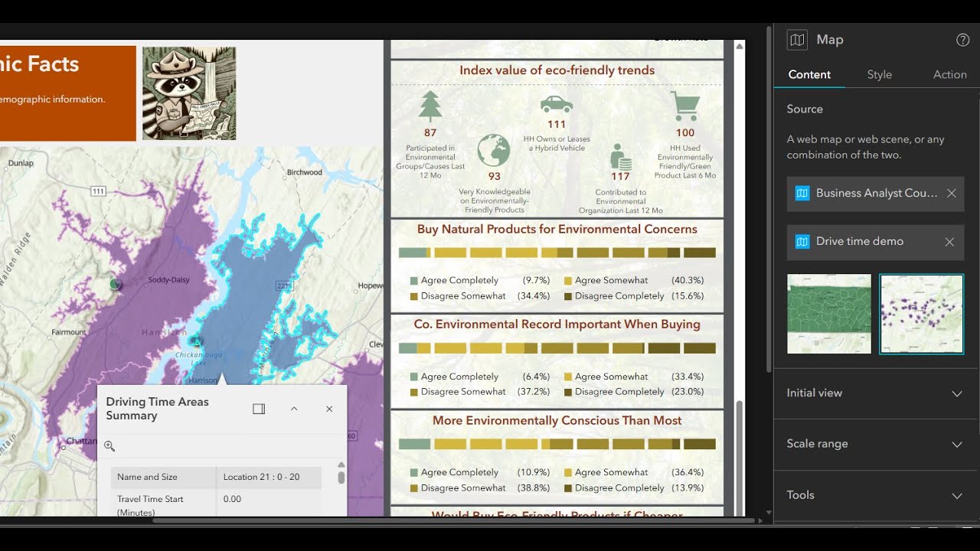Click map icon beside Drive time demo
The height and width of the screenshot is (551, 980).
pos(802,242)
